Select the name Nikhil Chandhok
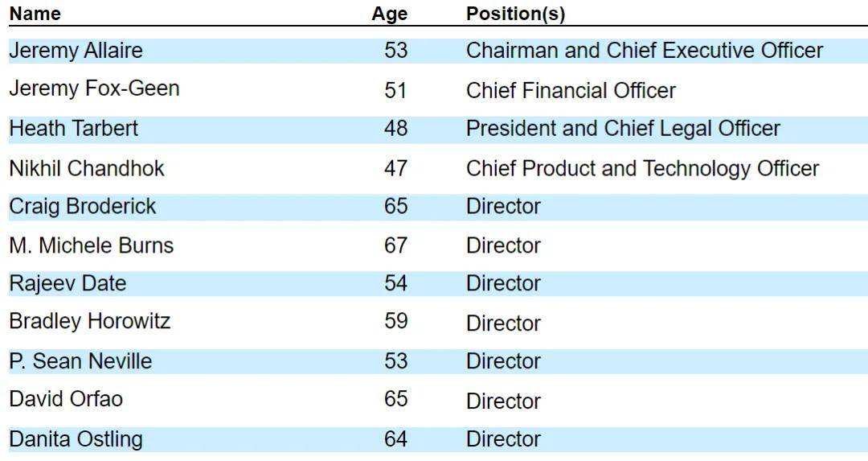 pyautogui.click(x=87, y=168)
